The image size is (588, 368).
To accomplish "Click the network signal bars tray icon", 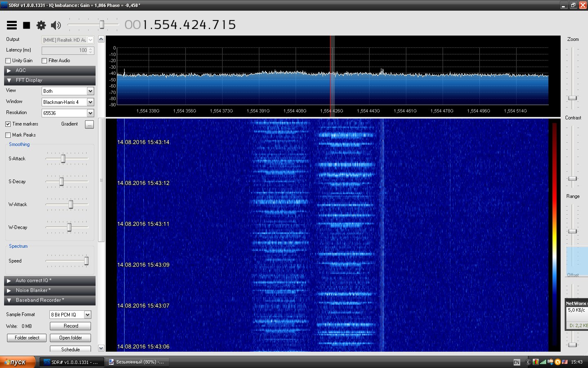I will [x=543, y=362].
